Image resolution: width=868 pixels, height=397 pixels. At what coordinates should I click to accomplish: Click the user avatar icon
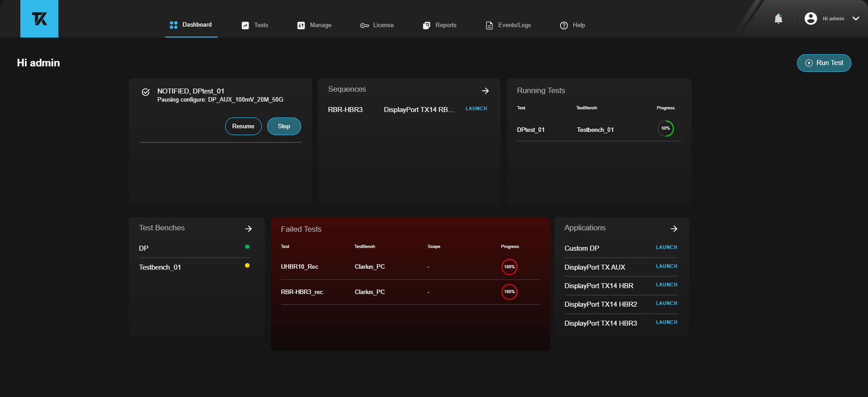[x=811, y=19]
